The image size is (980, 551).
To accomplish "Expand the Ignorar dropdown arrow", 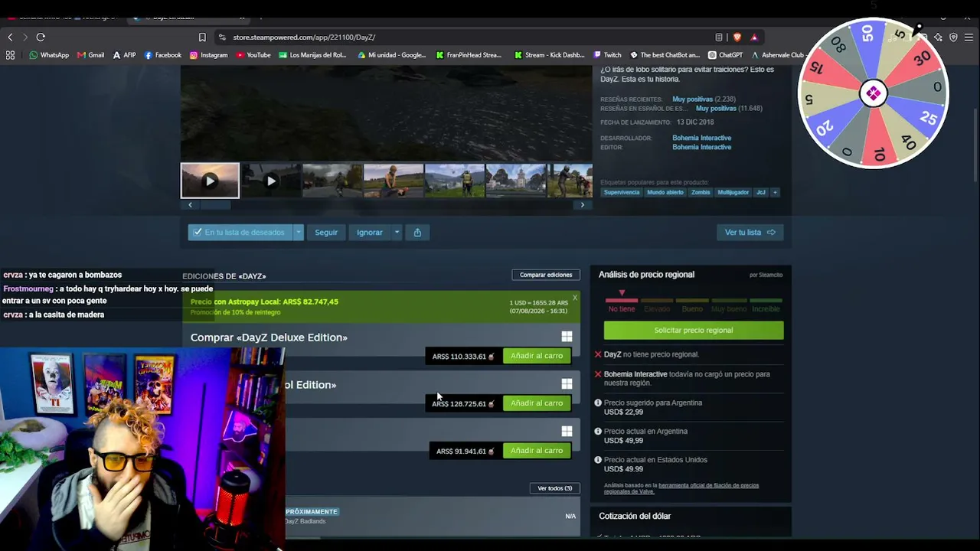I will [397, 233].
